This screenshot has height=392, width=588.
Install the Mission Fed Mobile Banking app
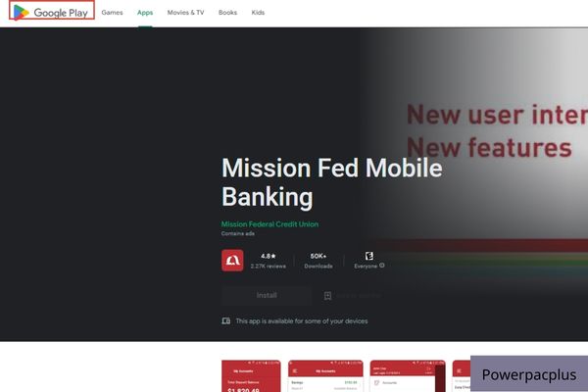tap(267, 296)
